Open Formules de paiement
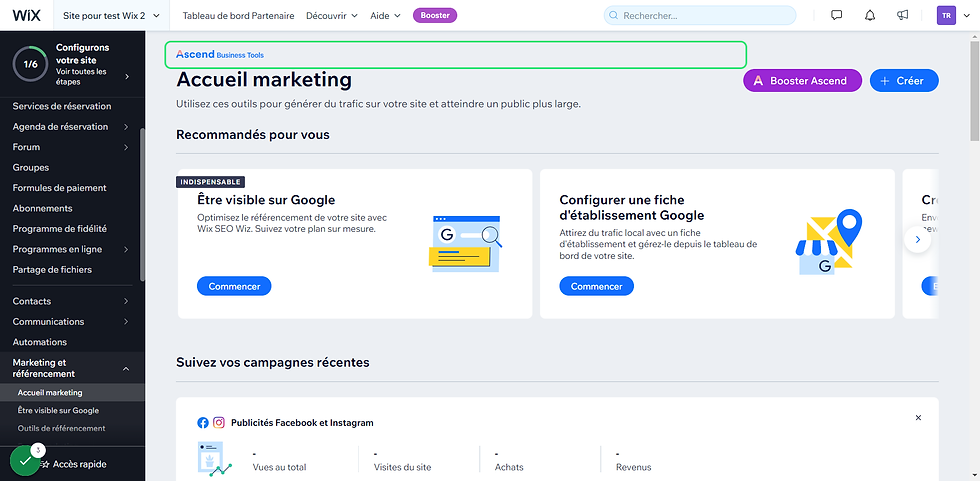The height and width of the screenshot is (481, 980). pos(59,188)
